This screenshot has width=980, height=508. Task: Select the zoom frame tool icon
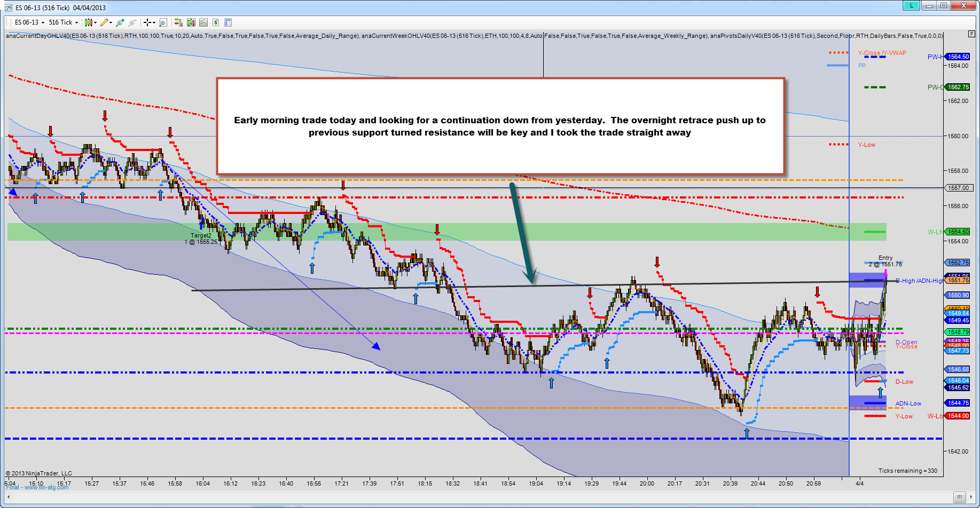click(x=163, y=22)
